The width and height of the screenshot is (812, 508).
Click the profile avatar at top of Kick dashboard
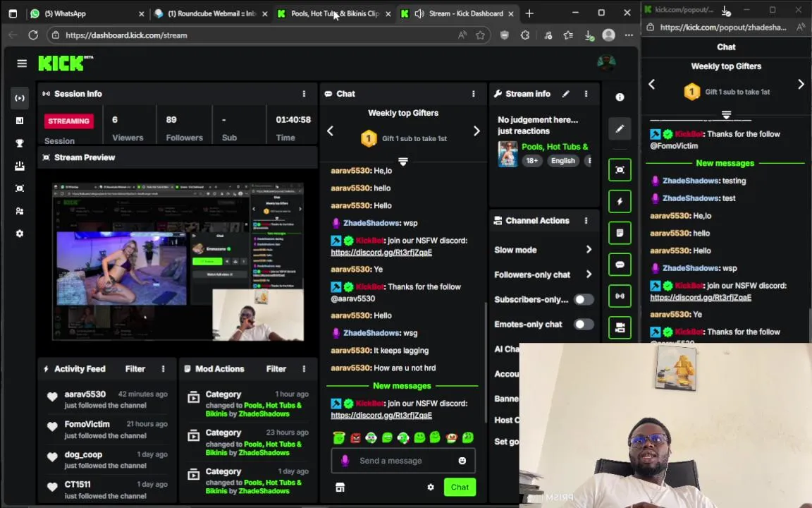(x=606, y=64)
